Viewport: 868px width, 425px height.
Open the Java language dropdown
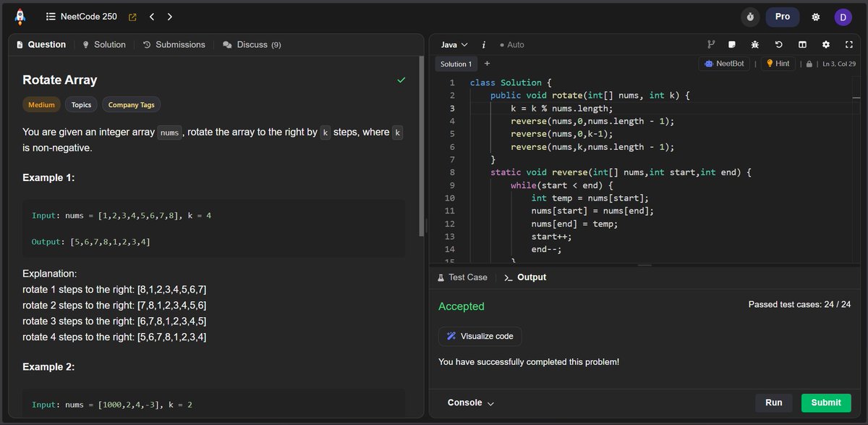pos(454,45)
